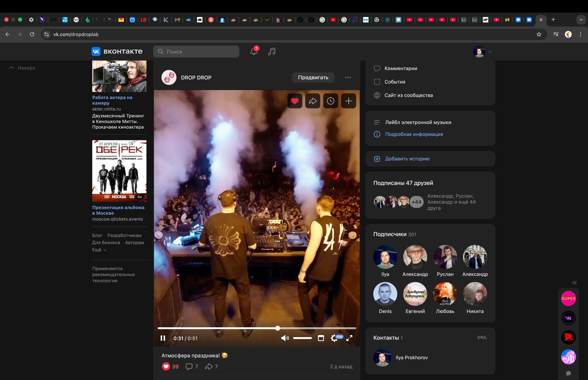Enter fullscreen video mode
Screen dimensions: 588x380
click(x=349, y=338)
